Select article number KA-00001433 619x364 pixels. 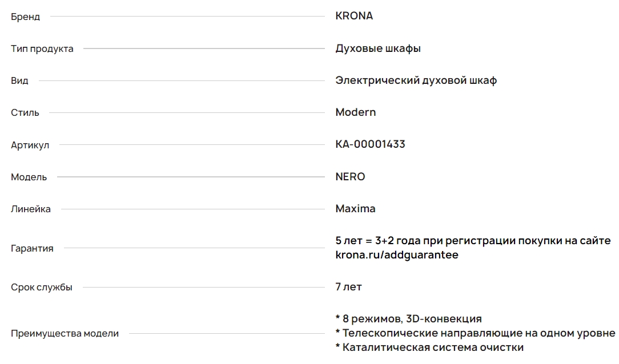click(x=370, y=144)
